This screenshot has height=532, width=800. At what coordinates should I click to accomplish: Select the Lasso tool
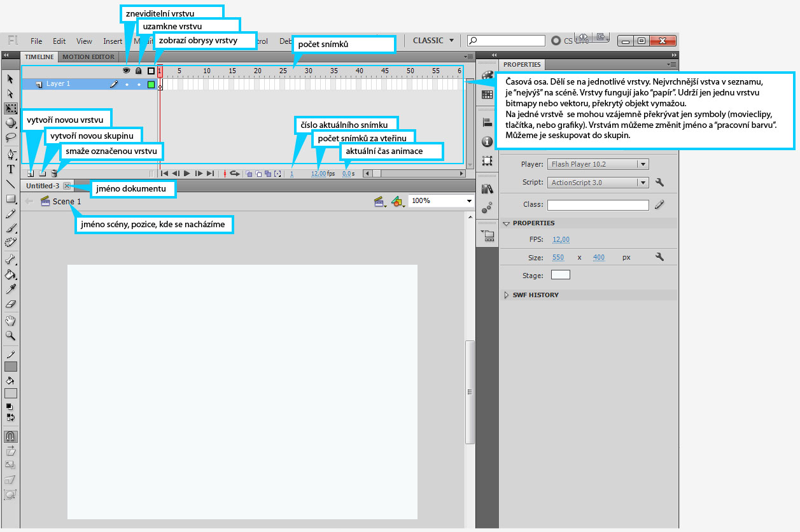(11, 137)
